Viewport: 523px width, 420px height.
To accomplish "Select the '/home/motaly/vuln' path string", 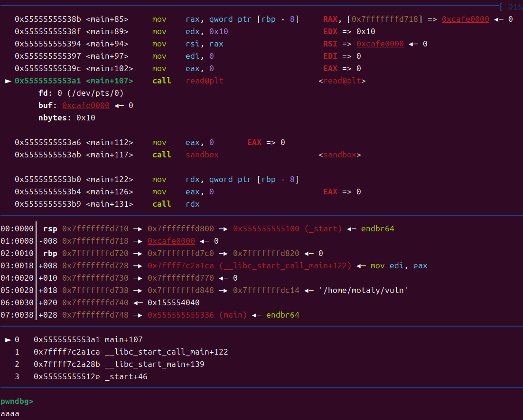I will point(363,291).
